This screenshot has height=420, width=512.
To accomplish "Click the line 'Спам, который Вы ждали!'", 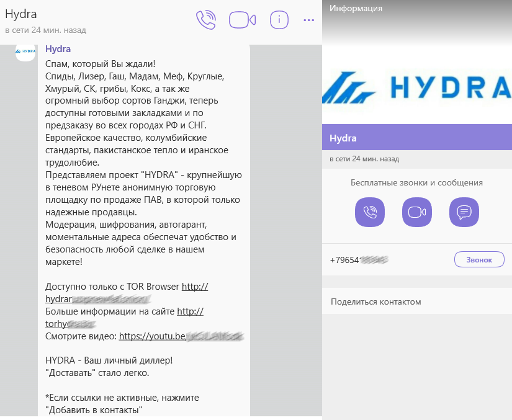I will point(101,64).
